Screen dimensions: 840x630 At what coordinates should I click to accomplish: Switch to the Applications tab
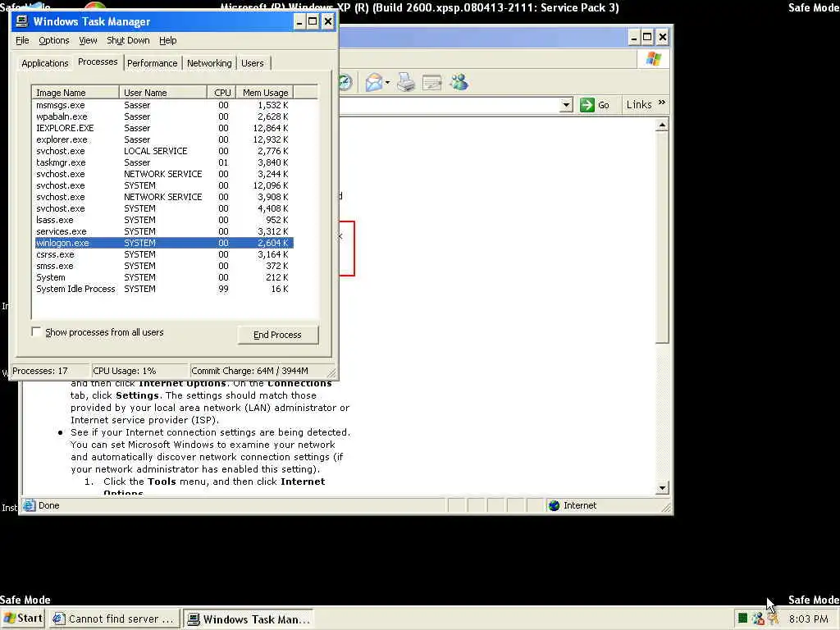click(x=45, y=63)
